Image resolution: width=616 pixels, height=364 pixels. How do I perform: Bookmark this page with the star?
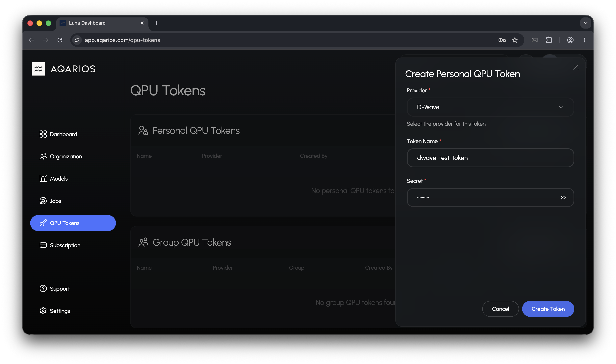tap(515, 40)
